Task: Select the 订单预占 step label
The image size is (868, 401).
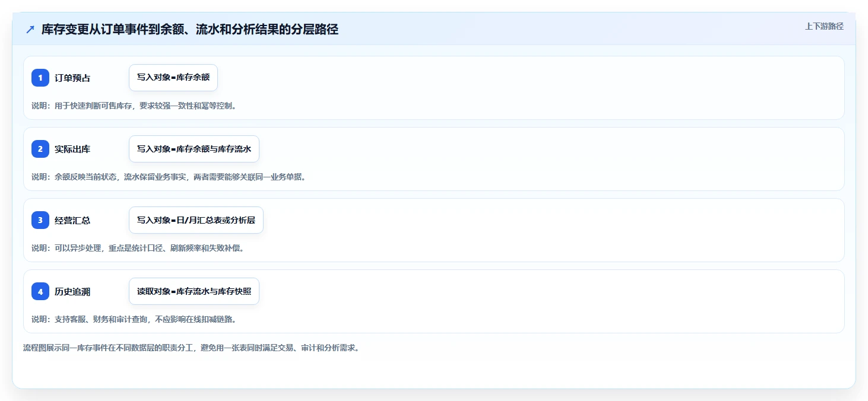Action: 72,78
